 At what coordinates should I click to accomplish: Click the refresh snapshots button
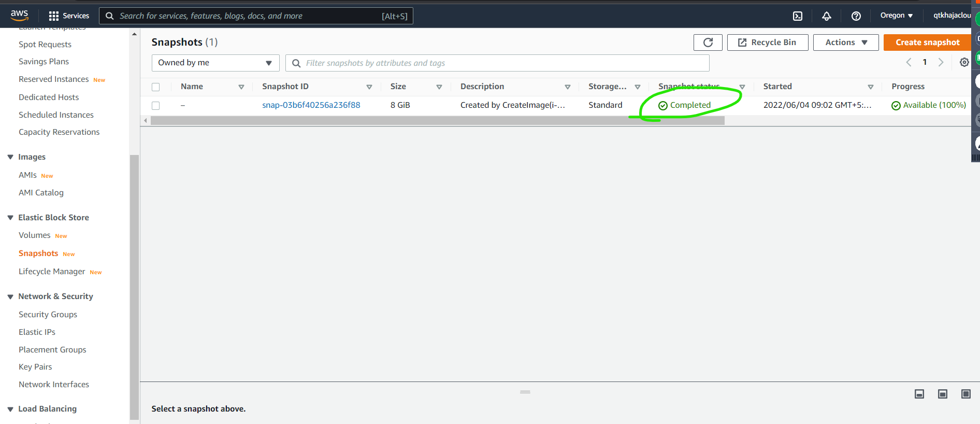[x=708, y=43]
